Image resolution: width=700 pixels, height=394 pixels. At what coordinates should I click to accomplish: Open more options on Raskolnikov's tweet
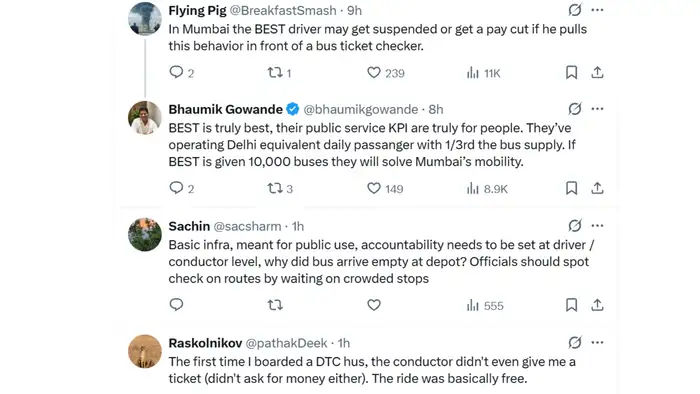point(597,343)
